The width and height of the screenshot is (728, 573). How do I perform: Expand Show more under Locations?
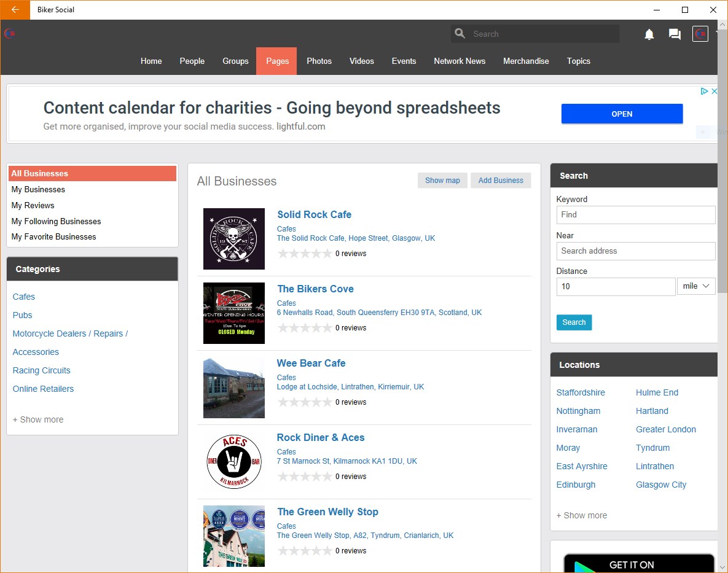[x=582, y=515]
